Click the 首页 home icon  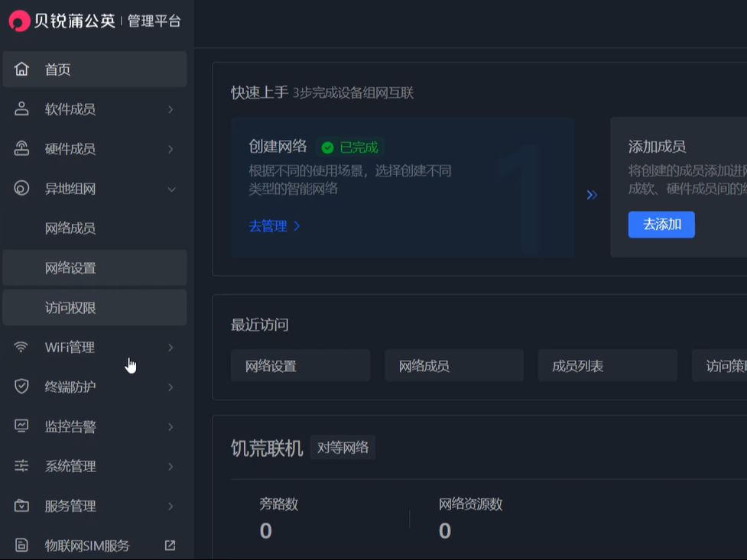coord(21,69)
